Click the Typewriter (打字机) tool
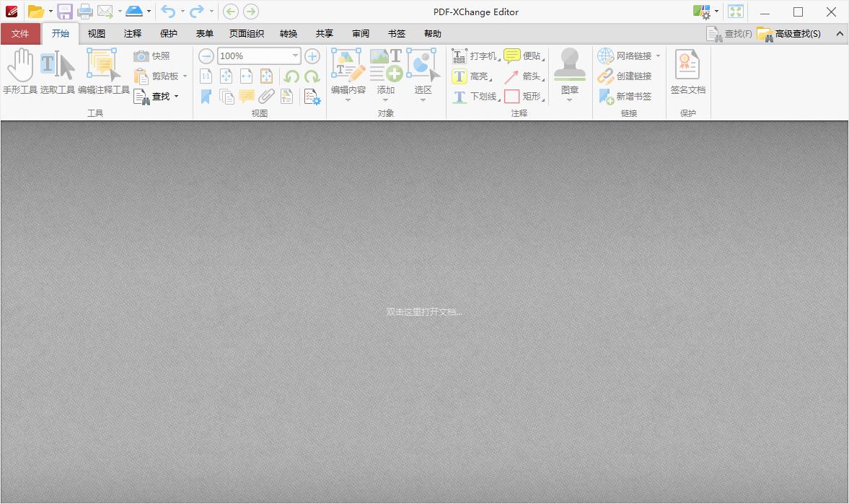 pyautogui.click(x=475, y=56)
